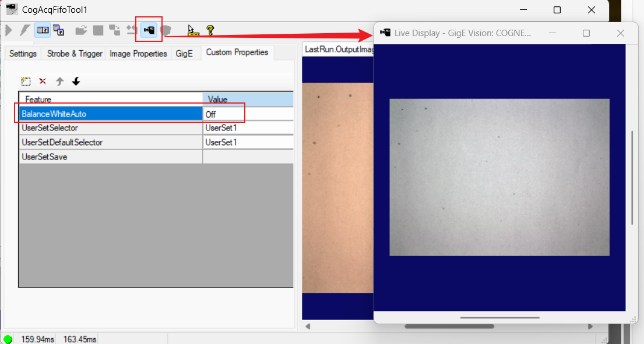Click the Live Display window camera icon
This screenshot has width=644, height=344.
pos(385,33)
